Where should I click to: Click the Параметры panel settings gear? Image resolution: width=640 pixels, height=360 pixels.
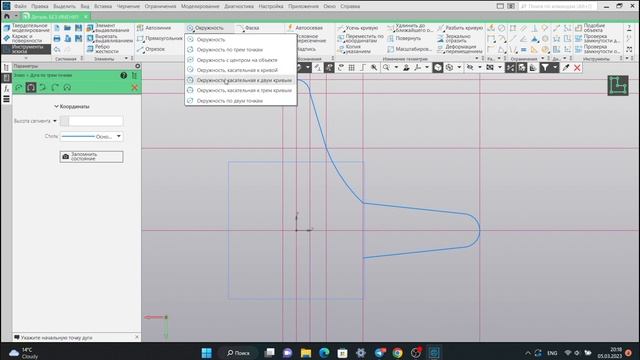[x=138, y=66]
